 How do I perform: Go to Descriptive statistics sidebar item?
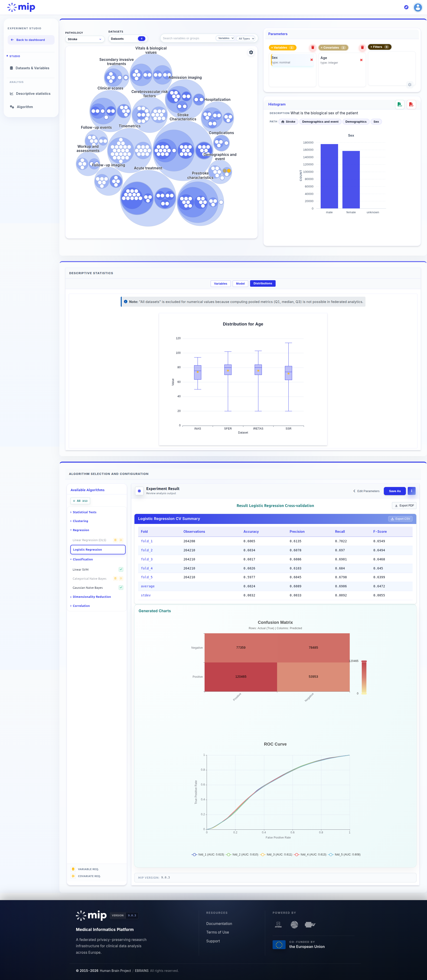[x=31, y=94]
